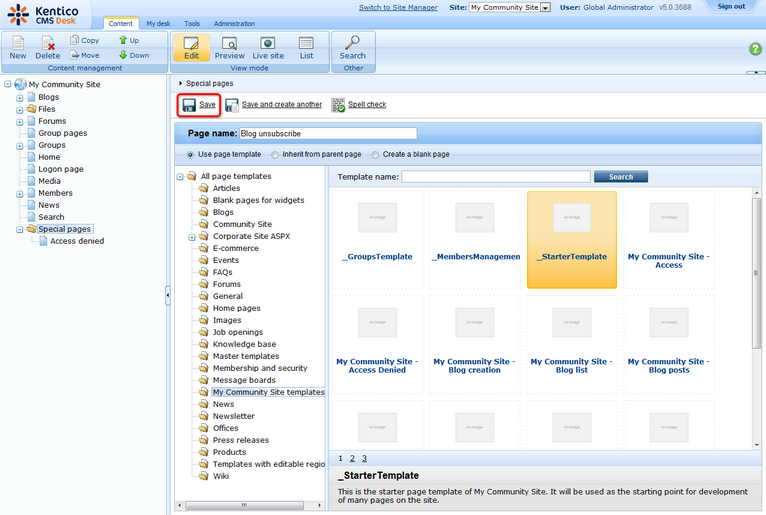This screenshot has width=766, height=515.
Task: Select My Community Site - Blog posts template
Action: (x=669, y=344)
